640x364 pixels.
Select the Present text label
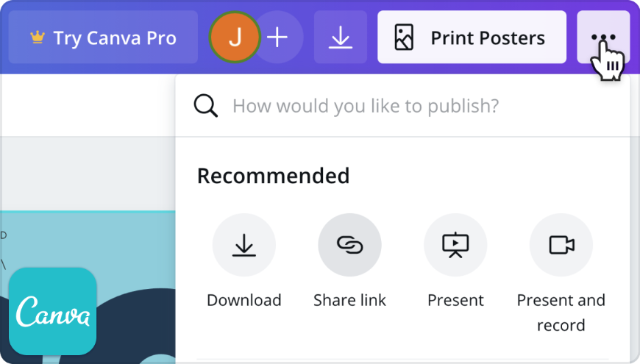click(x=455, y=300)
